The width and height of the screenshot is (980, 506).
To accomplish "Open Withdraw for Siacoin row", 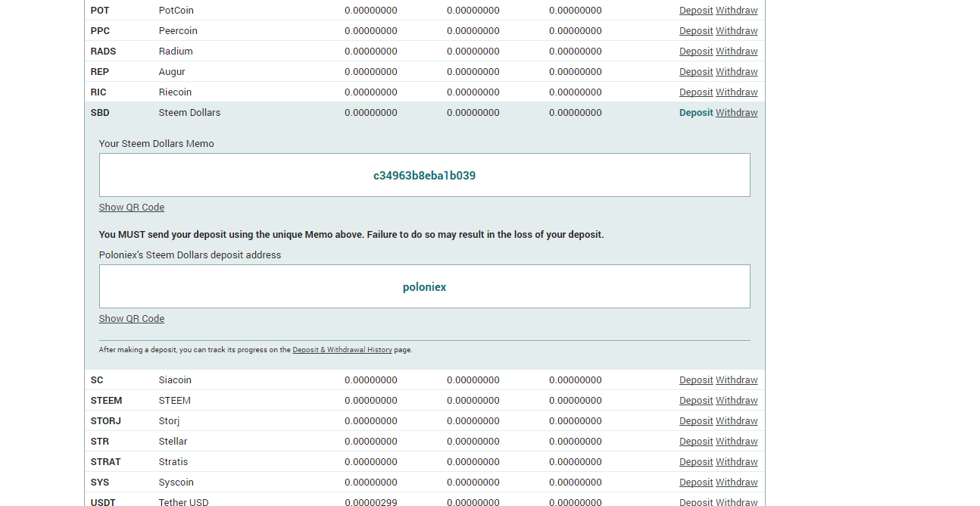I will pos(737,380).
